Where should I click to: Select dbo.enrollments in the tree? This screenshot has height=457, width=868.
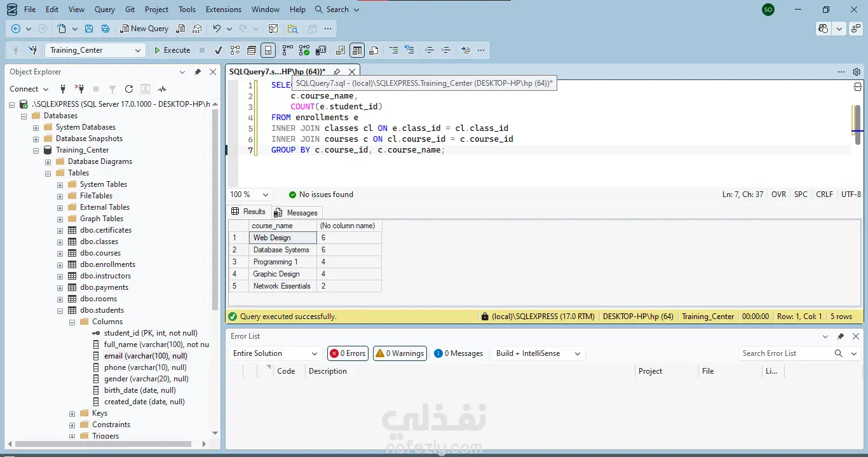tap(107, 264)
